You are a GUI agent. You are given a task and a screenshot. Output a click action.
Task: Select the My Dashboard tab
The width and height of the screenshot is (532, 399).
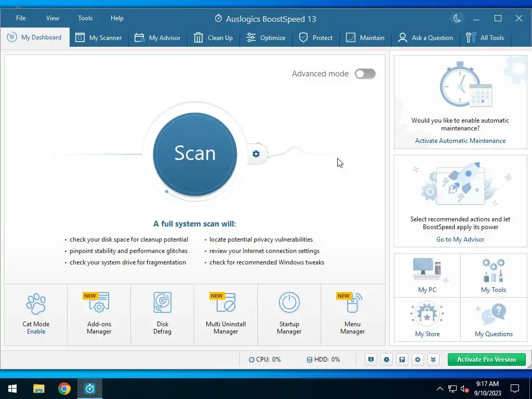click(x=35, y=37)
